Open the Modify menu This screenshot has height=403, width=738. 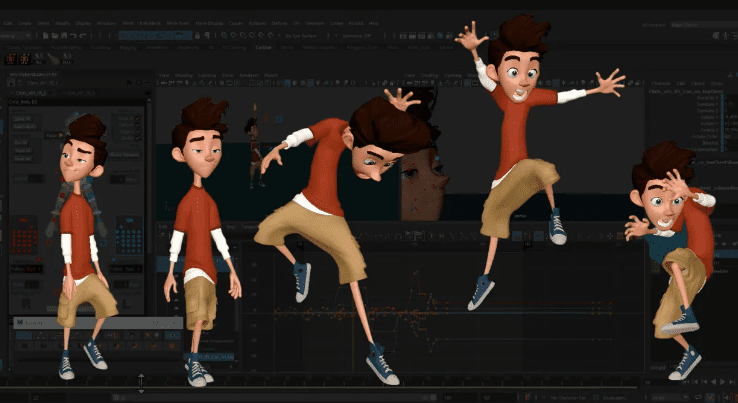63,23
